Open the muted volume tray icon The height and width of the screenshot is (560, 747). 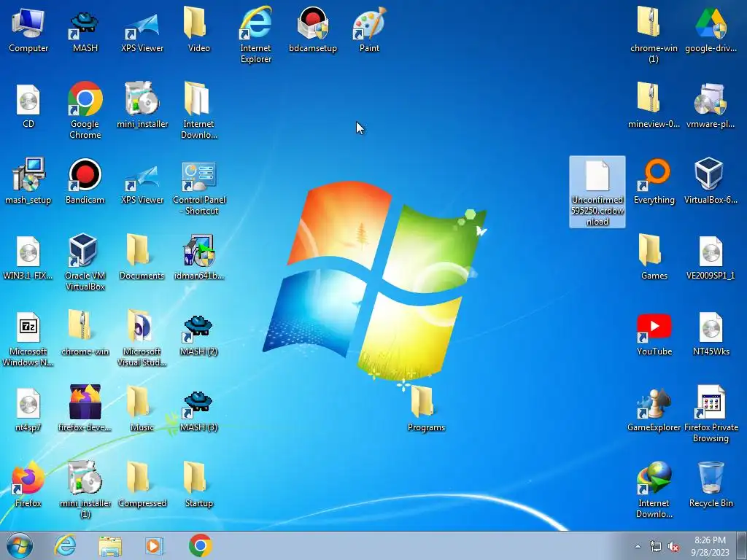[x=673, y=546]
